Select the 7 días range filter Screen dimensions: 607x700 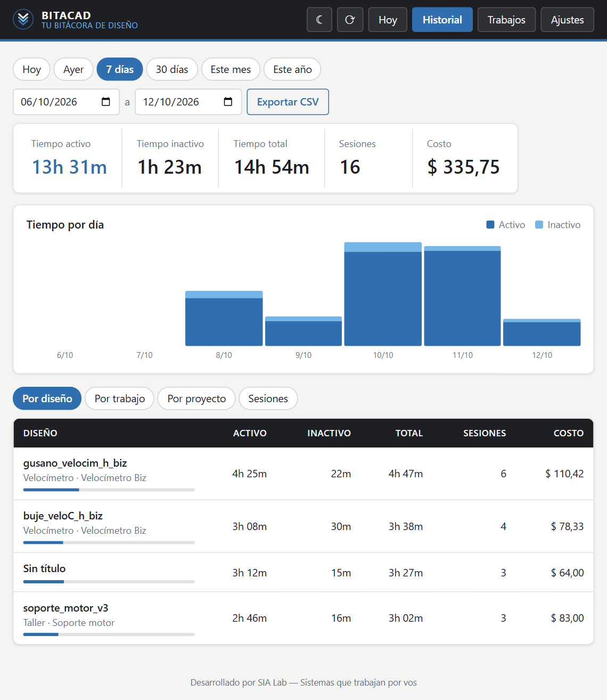pos(120,69)
